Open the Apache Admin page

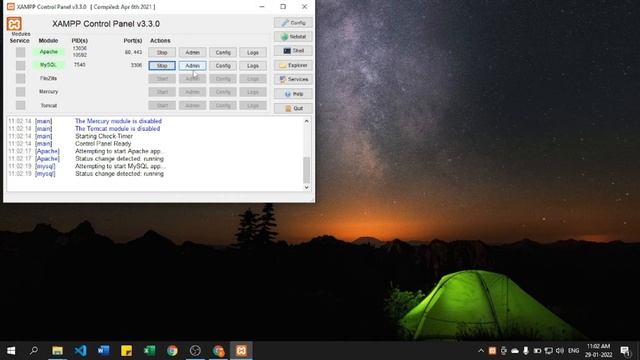click(192, 52)
